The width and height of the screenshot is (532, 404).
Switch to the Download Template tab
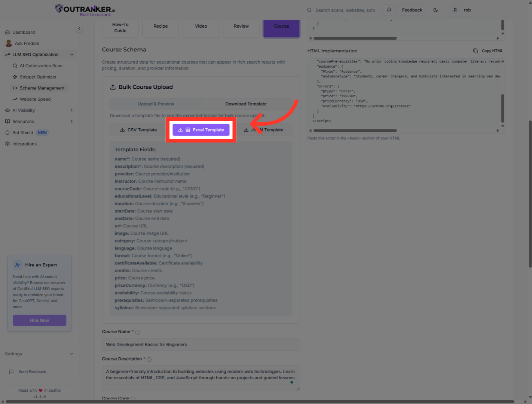(x=246, y=104)
